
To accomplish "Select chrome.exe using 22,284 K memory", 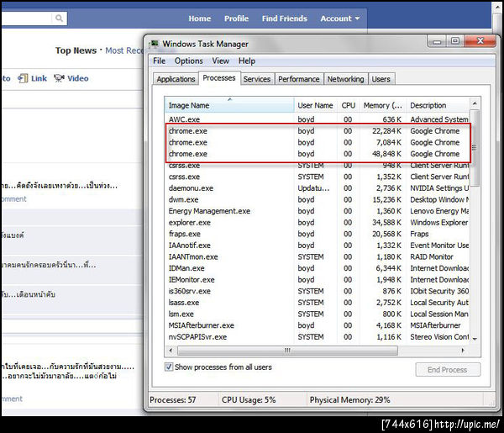I will pos(317,131).
